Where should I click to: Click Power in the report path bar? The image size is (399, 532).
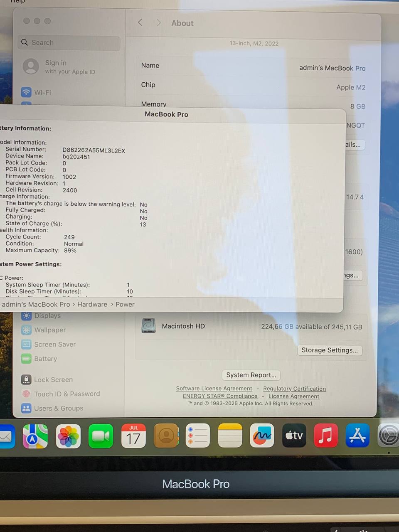click(125, 304)
